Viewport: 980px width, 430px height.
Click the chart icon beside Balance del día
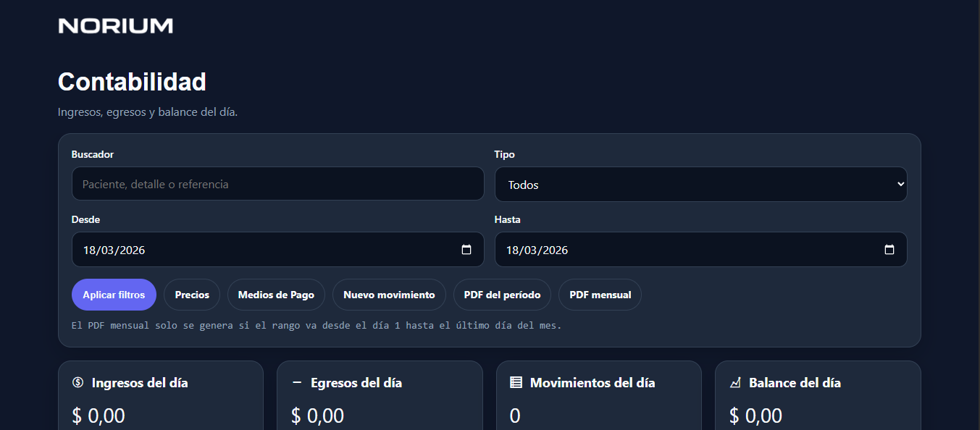point(734,383)
